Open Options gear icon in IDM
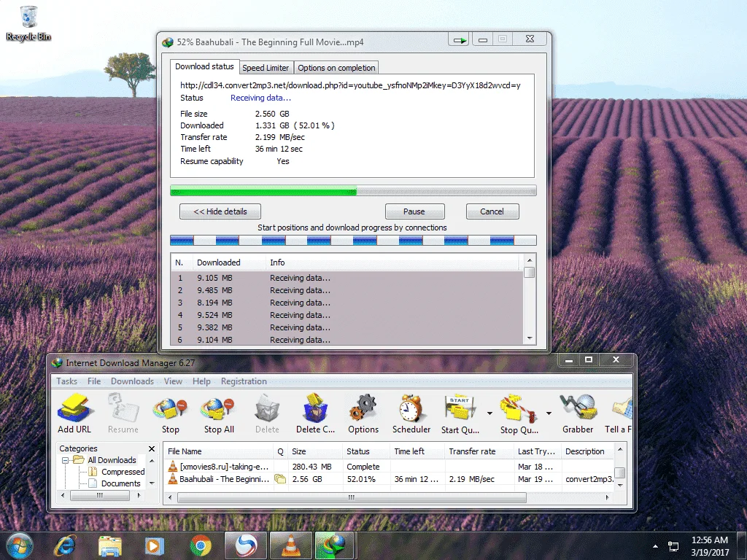 coord(363,413)
